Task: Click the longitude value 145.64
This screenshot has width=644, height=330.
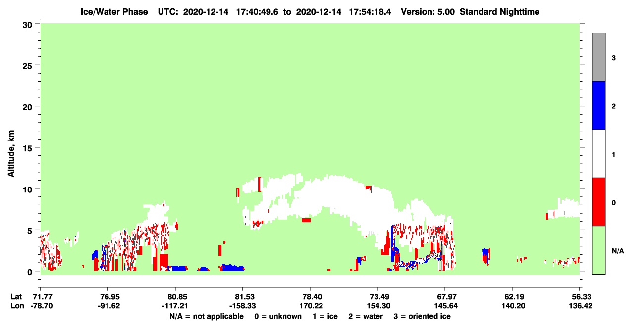Action: (x=445, y=306)
